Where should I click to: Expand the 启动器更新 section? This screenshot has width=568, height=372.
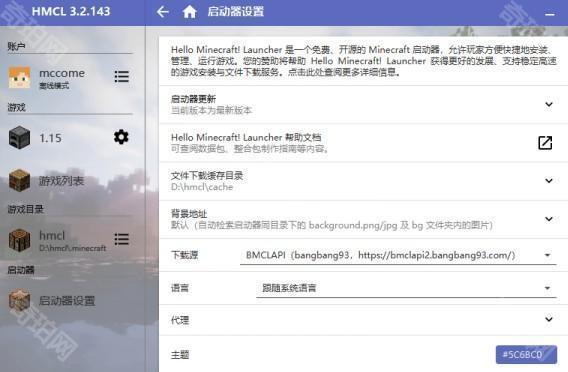coord(549,104)
